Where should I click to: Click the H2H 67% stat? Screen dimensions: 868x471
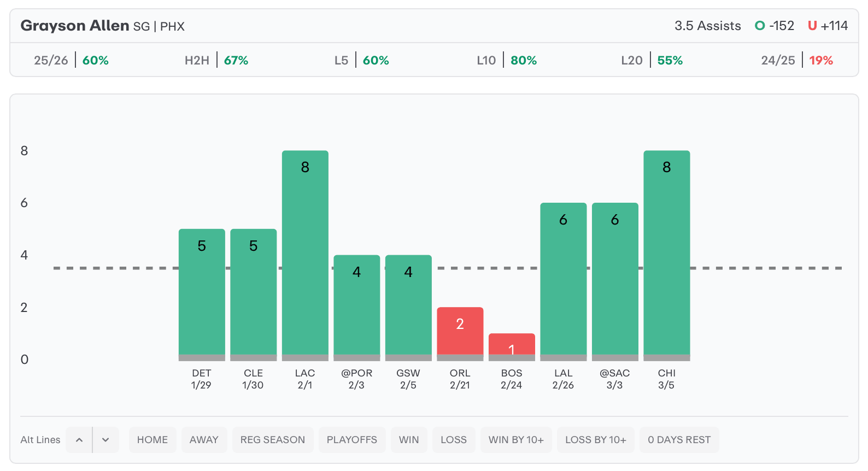click(x=216, y=60)
